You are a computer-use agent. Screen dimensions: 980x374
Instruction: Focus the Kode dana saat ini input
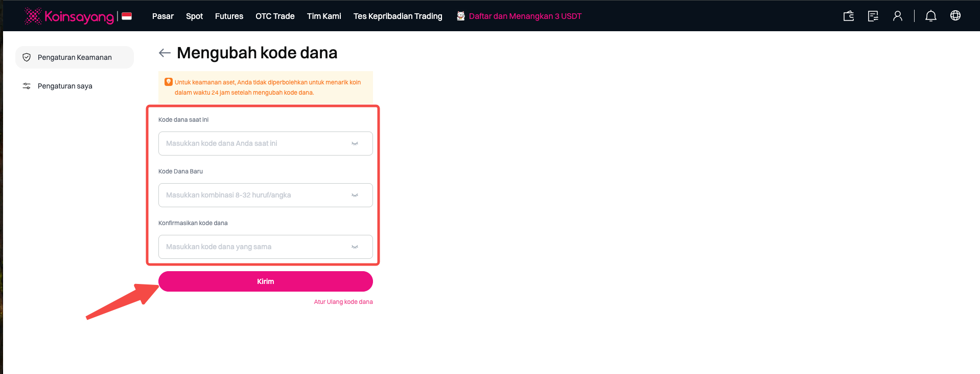pyautogui.click(x=255, y=144)
